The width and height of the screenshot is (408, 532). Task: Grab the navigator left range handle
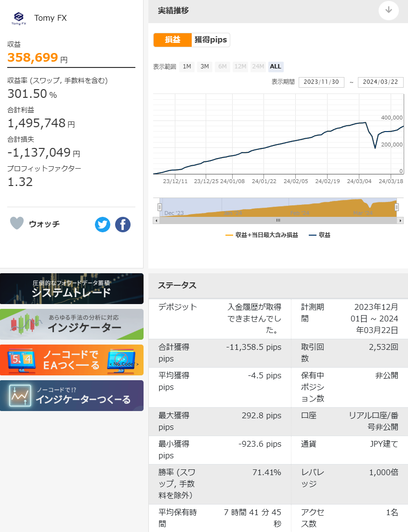[x=159, y=207]
